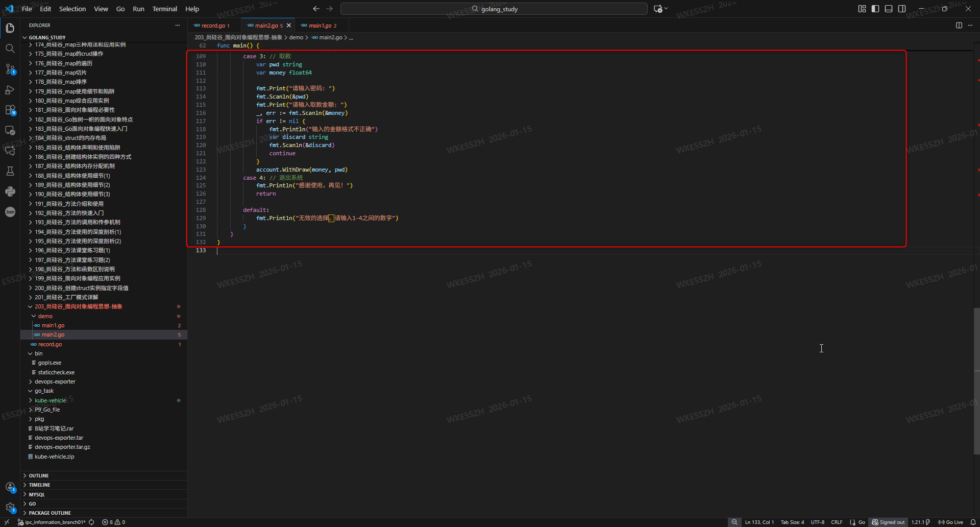This screenshot has height=527, width=980.
Task: Open the notifications bell
Action: tap(973, 522)
